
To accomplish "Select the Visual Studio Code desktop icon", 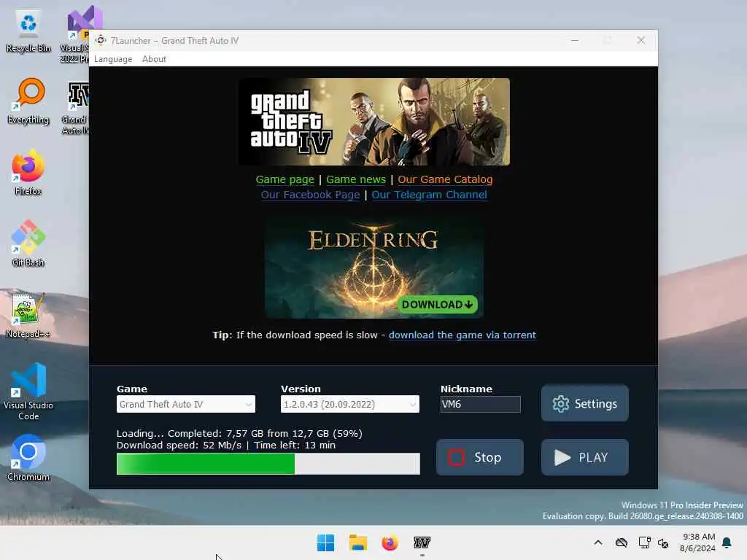I will coord(28,392).
